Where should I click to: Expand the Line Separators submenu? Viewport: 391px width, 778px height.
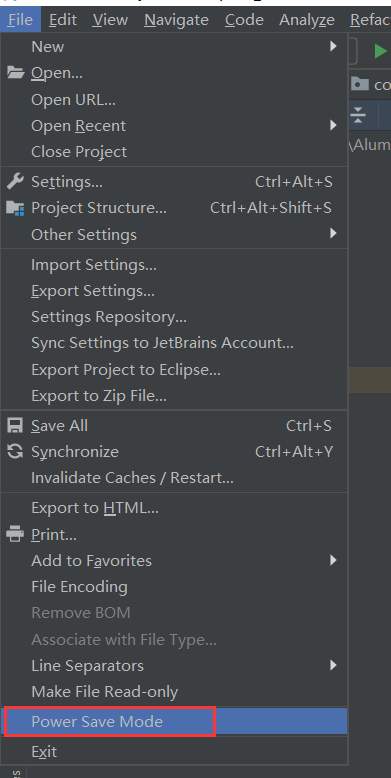(x=174, y=665)
